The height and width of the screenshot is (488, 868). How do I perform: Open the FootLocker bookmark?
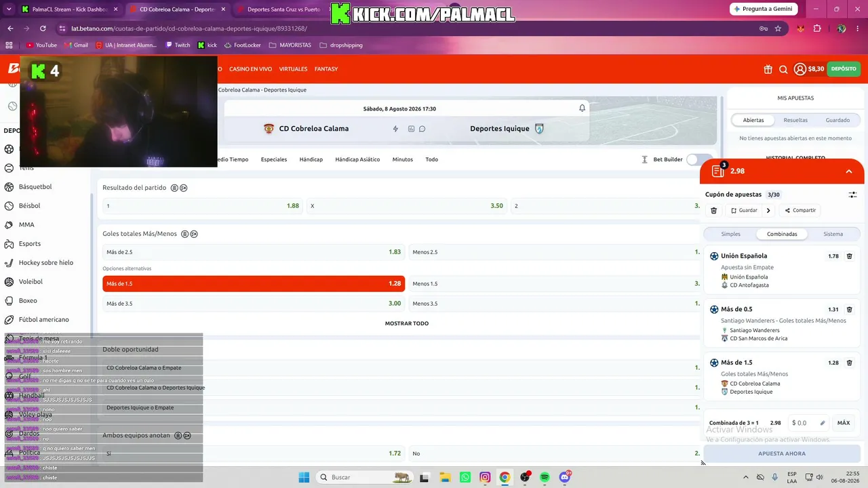(243, 45)
